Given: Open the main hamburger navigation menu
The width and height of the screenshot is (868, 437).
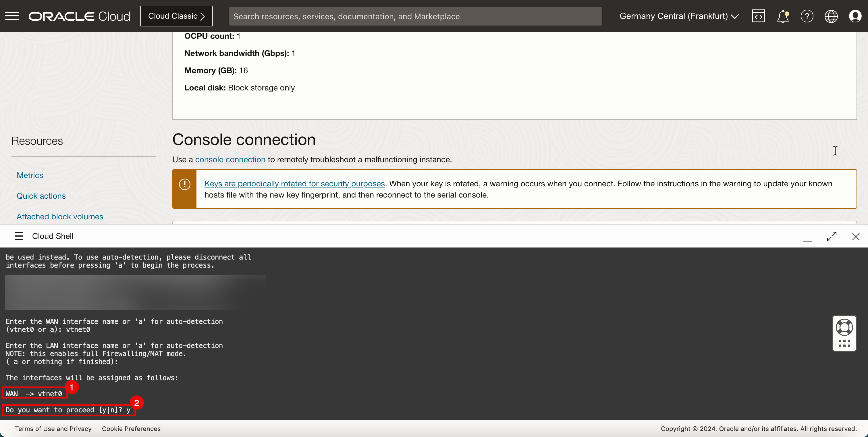Looking at the screenshot, I should click(12, 16).
